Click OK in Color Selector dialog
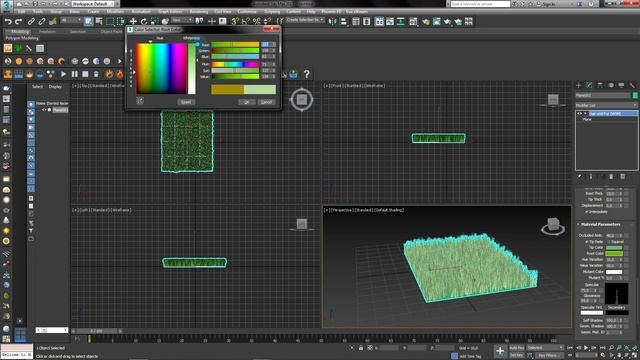This screenshot has width=640, height=360. click(x=247, y=102)
